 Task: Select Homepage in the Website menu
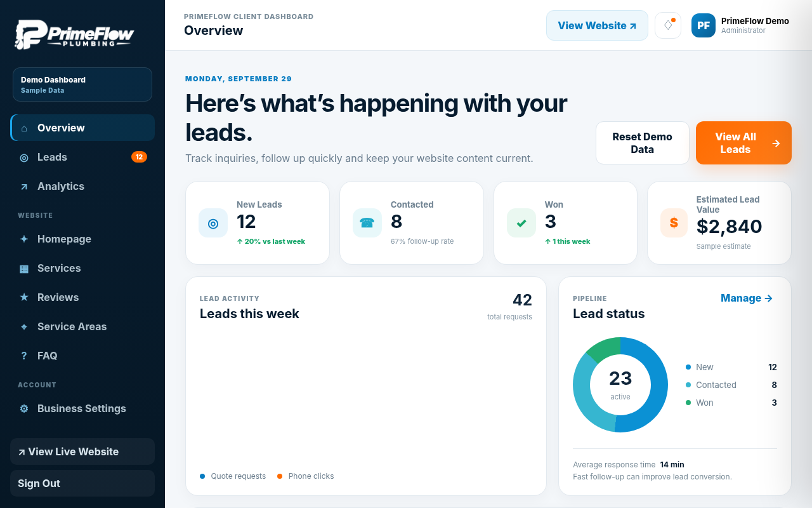(82, 239)
